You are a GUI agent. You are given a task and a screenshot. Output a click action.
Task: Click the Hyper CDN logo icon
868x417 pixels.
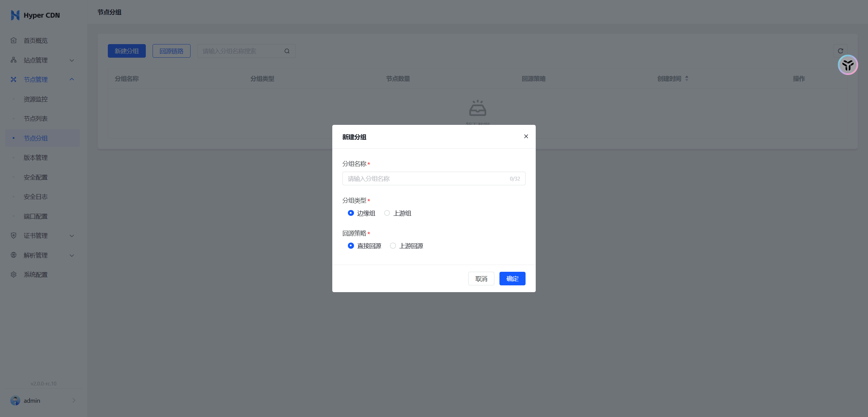point(15,15)
